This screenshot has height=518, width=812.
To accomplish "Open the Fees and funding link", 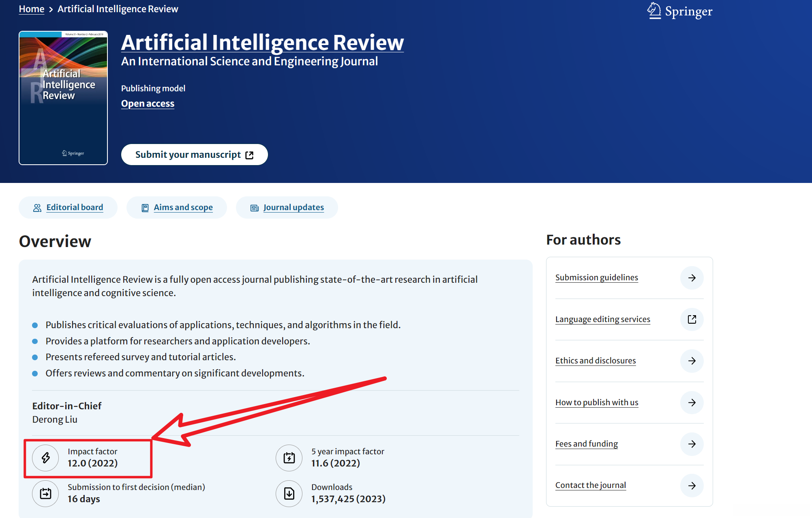I will (586, 444).
